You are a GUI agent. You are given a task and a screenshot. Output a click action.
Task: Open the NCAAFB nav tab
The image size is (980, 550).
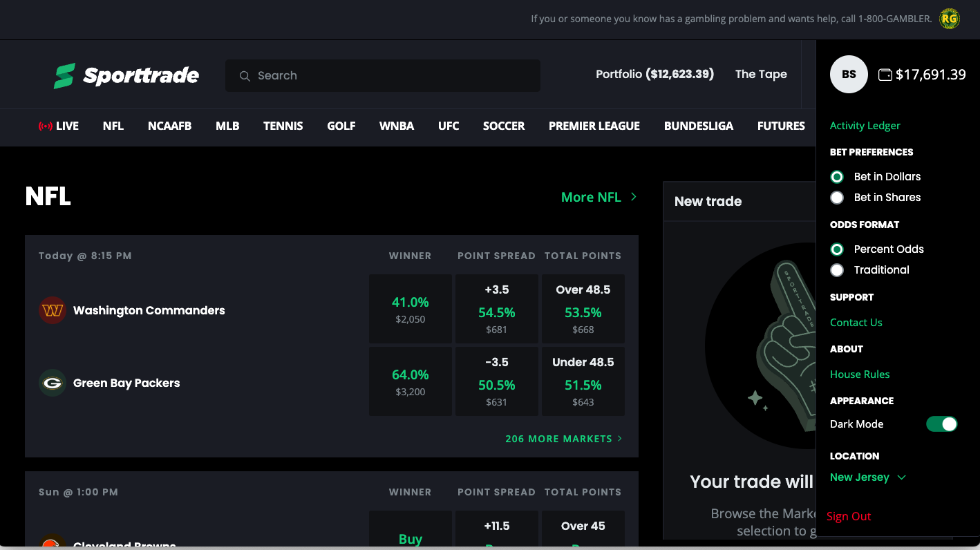tap(169, 126)
